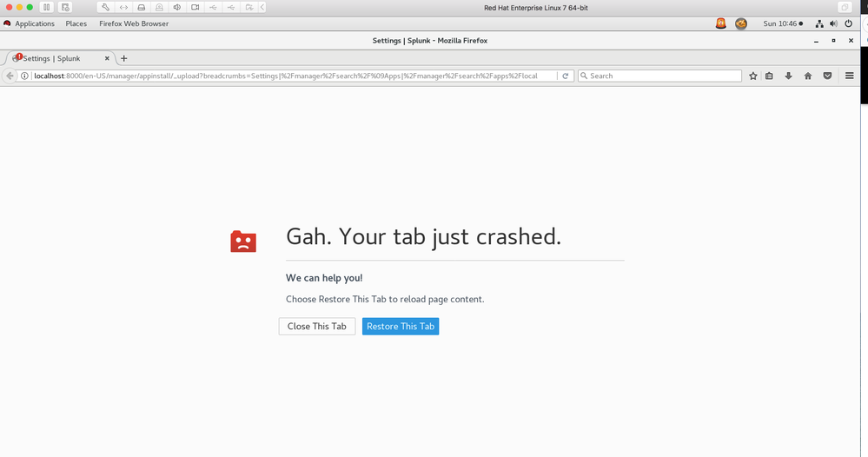
Task: Show site information icon in address bar
Action: [24, 76]
